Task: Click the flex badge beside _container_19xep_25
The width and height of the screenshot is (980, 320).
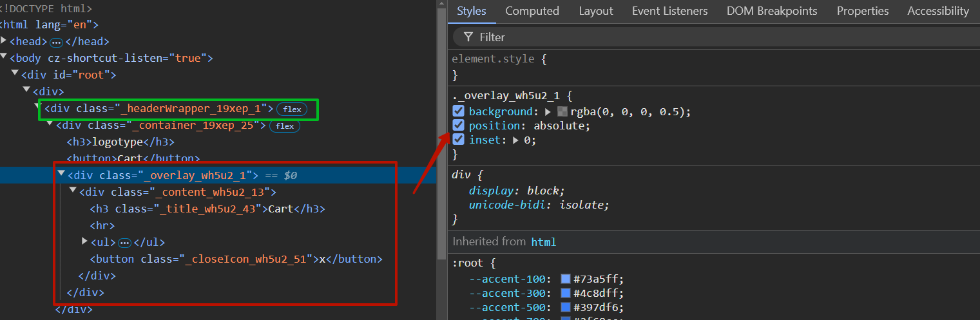Action: pos(284,126)
